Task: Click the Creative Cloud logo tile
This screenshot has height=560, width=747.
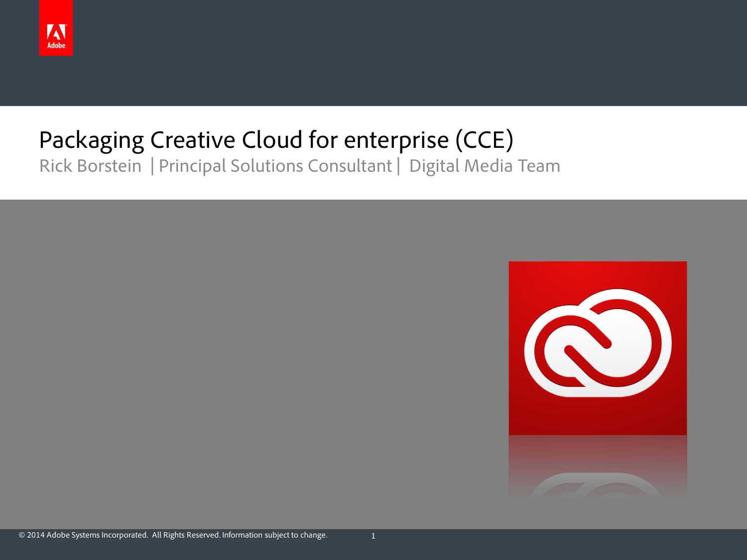Action: click(x=598, y=348)
